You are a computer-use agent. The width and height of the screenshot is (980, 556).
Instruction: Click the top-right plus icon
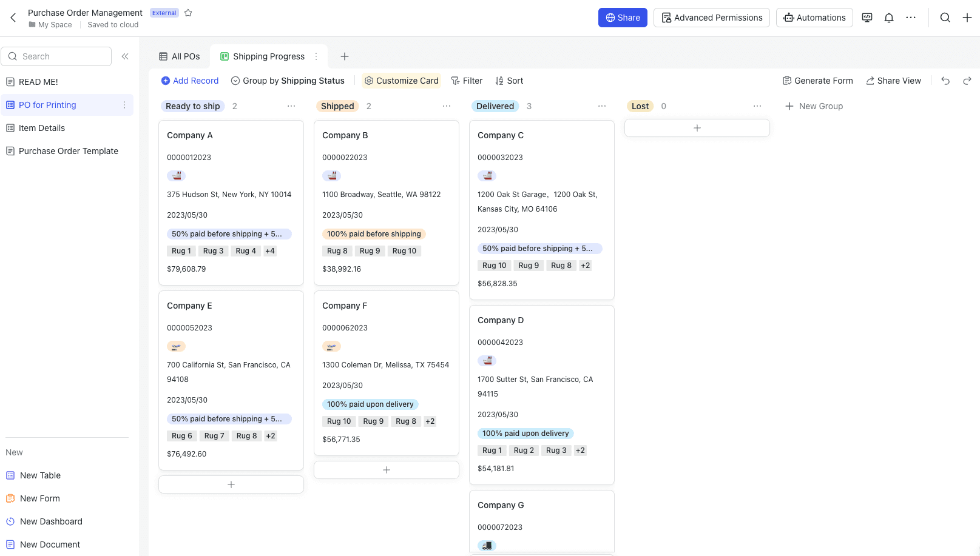click(967, 18)
